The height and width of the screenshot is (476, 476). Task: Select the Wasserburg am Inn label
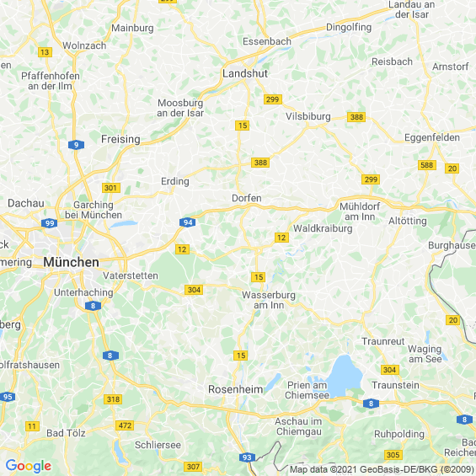tap(269, 300)
